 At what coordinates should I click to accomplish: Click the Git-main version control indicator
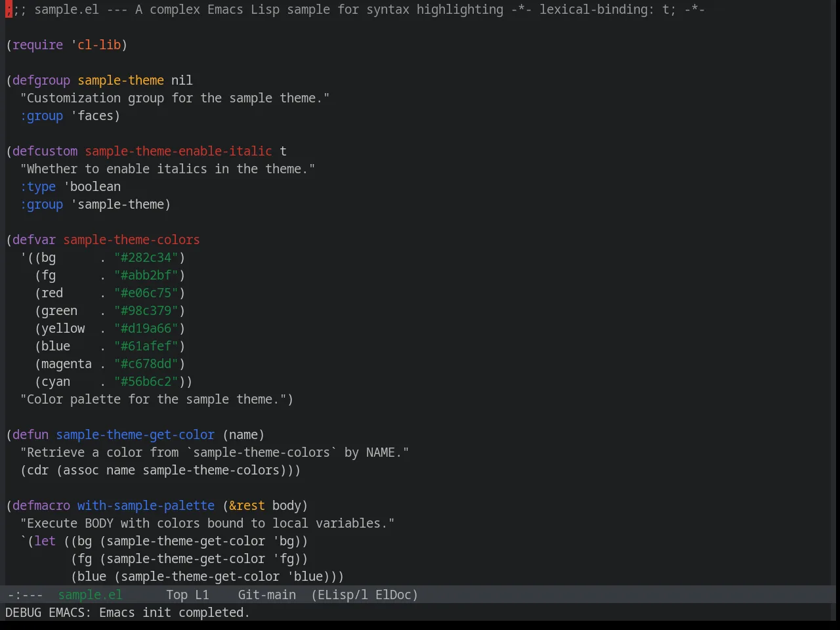(x=266, y=595)
